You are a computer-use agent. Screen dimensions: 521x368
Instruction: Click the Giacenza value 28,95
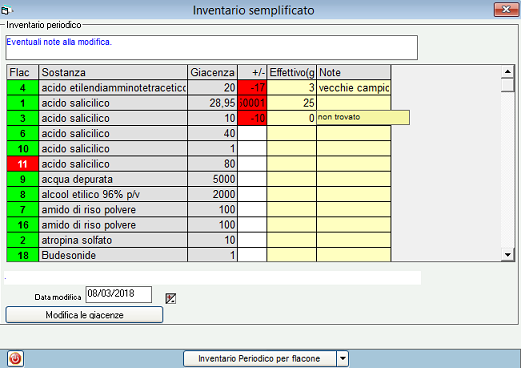coord(212,103)
